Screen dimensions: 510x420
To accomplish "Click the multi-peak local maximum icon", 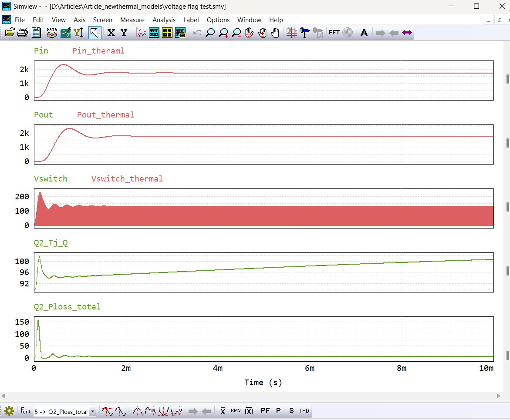I will coord(150,411).
